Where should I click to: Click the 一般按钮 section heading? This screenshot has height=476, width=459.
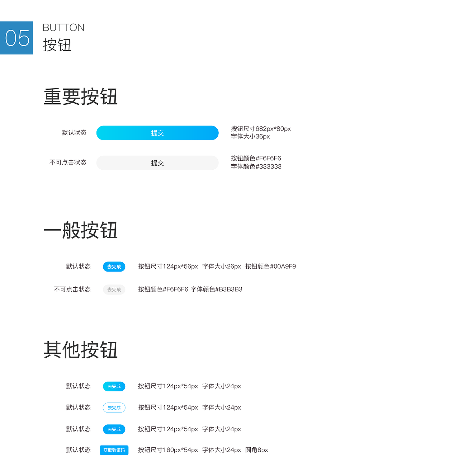(81, 231)
